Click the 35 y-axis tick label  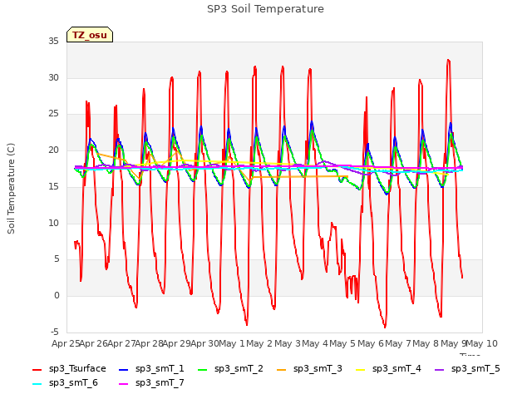pos(53,42)
